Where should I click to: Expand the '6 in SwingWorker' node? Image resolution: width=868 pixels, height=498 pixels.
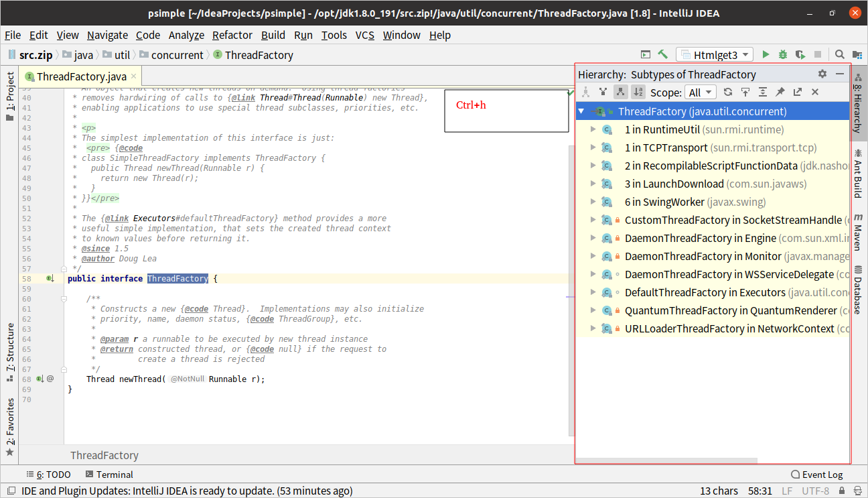point(593,202)
